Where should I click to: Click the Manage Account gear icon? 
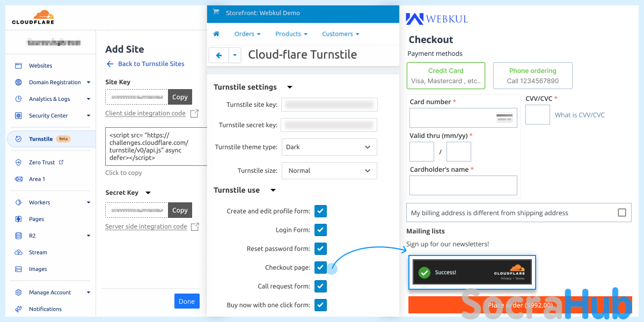point(18,292)
